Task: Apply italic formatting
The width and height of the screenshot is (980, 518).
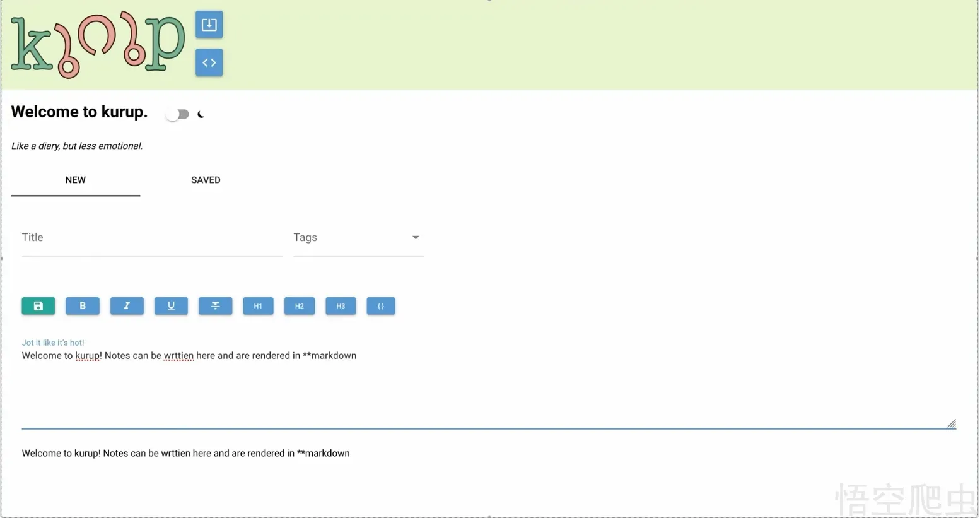Action: tap(127, 306)
